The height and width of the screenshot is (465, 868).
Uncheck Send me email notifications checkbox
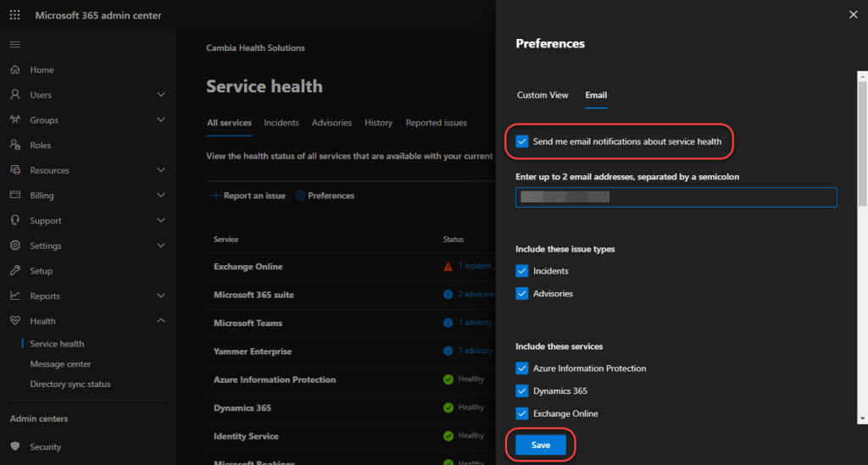[522, 141]
